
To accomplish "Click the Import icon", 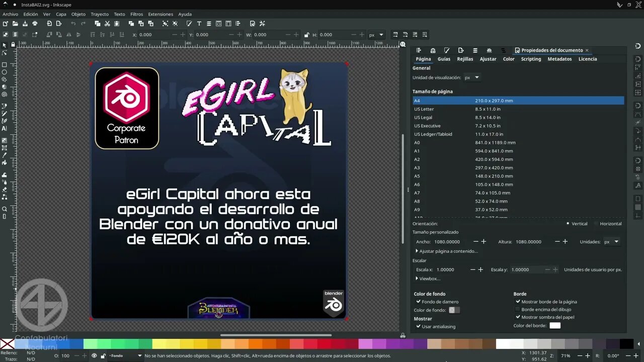I will (x=49, y=24).
